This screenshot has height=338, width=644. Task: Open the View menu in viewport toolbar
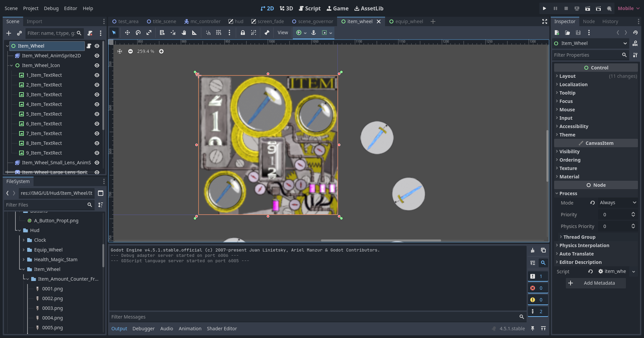pos(283,33)
